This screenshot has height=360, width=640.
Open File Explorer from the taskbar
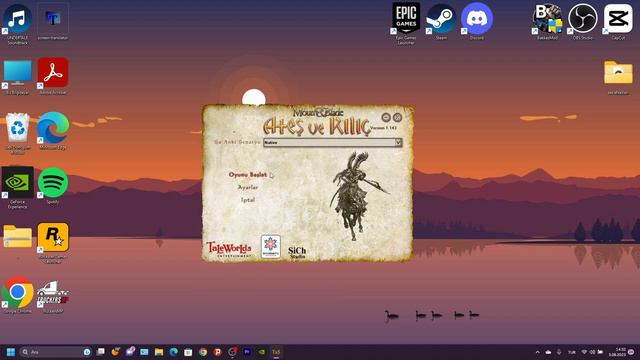(x=159, y=352)
